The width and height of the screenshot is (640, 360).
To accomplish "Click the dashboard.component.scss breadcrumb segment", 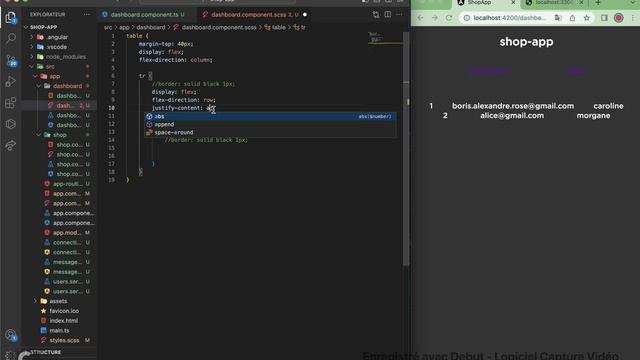I will click(x=219, y=27).
